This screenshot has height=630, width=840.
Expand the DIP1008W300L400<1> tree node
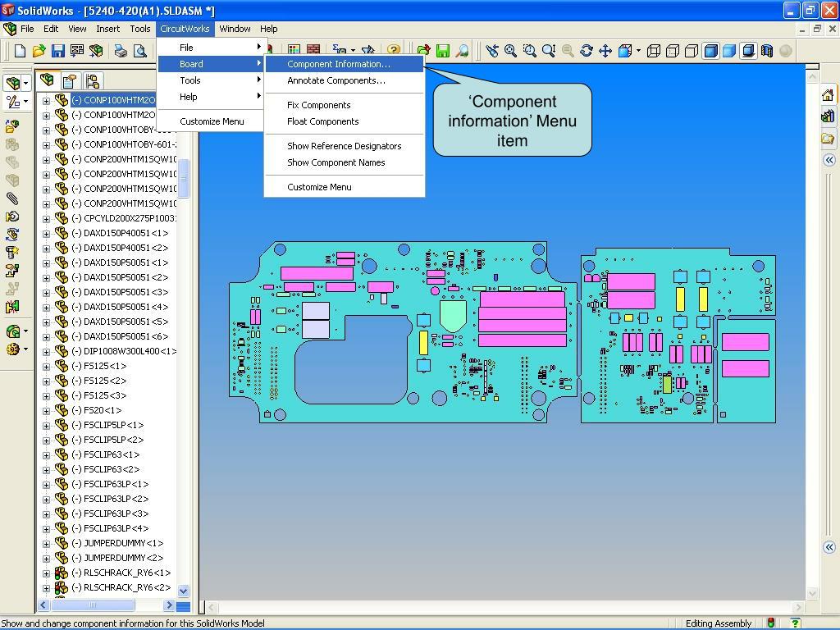point(46,352)
